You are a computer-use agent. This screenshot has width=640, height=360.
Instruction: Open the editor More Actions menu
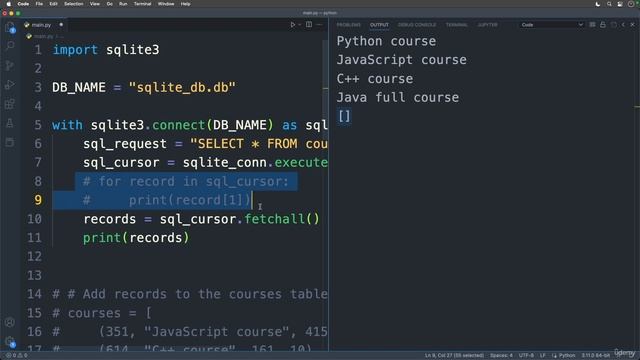pyautogui.click(x=320, y=25)
